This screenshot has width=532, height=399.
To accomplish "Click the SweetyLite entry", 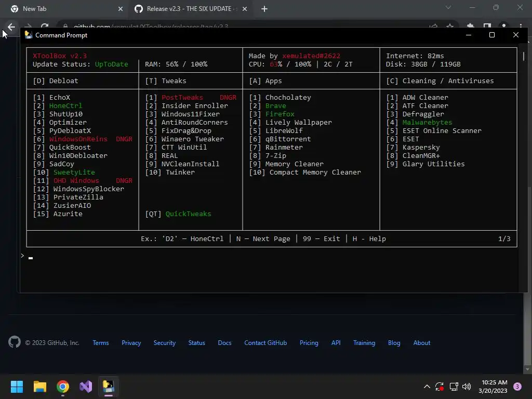I will (x=74, y=172).
